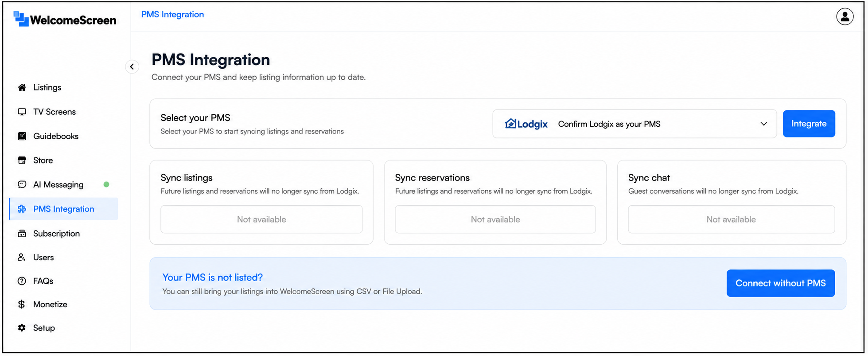Screen dimensions: 868x356
Task: Click the AI Messaging chat bubble icon
Action: (x=22, y=184)
